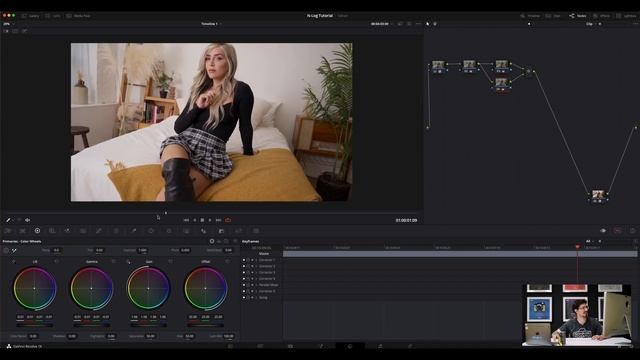Open the Blur palette
This screenshot has height=360, width=640.
click(x=203, y=231)
